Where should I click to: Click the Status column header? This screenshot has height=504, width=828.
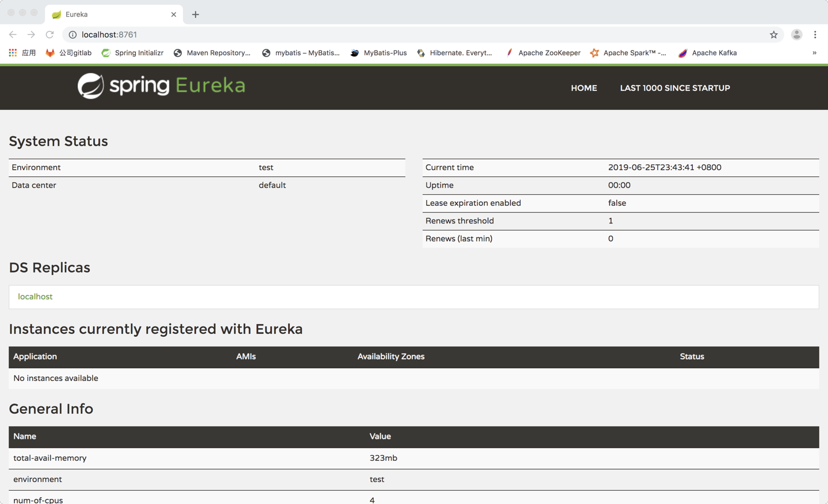pyautogui.click(x=692, y=356)
